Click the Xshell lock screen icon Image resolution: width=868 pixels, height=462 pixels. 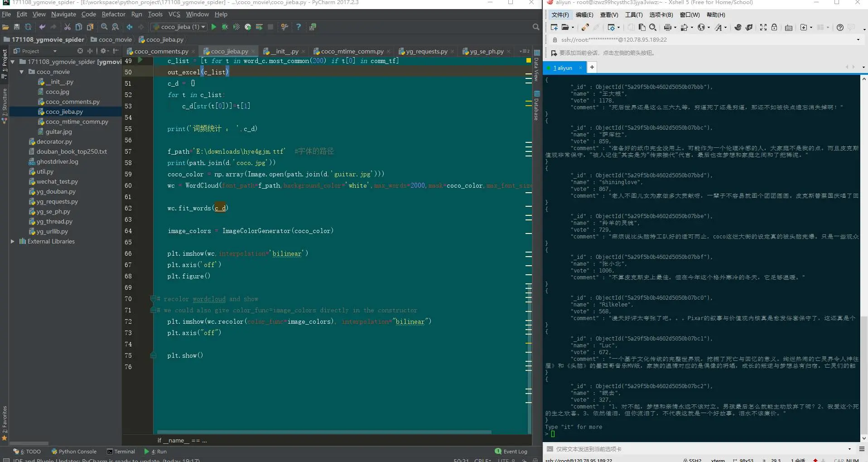point(774,28)
